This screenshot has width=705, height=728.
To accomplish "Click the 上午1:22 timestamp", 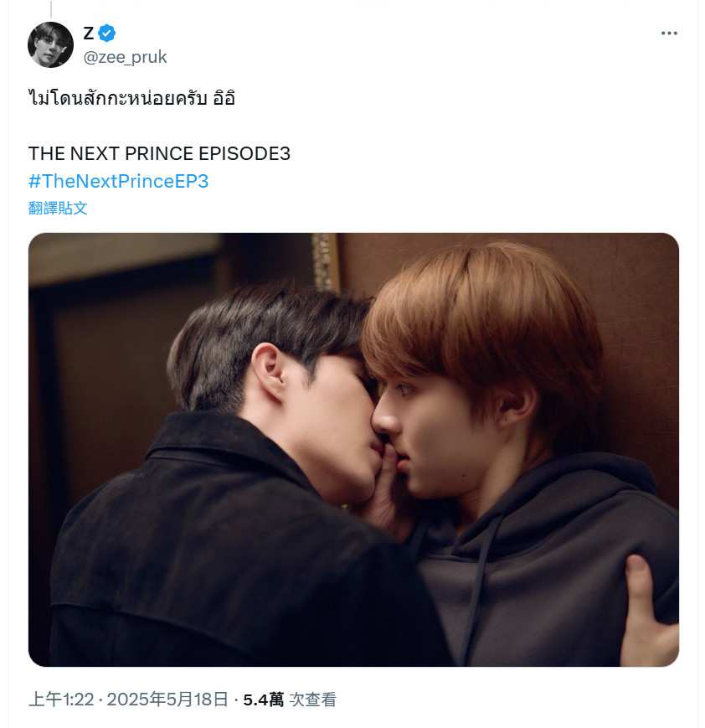I will tap(61, 700).
